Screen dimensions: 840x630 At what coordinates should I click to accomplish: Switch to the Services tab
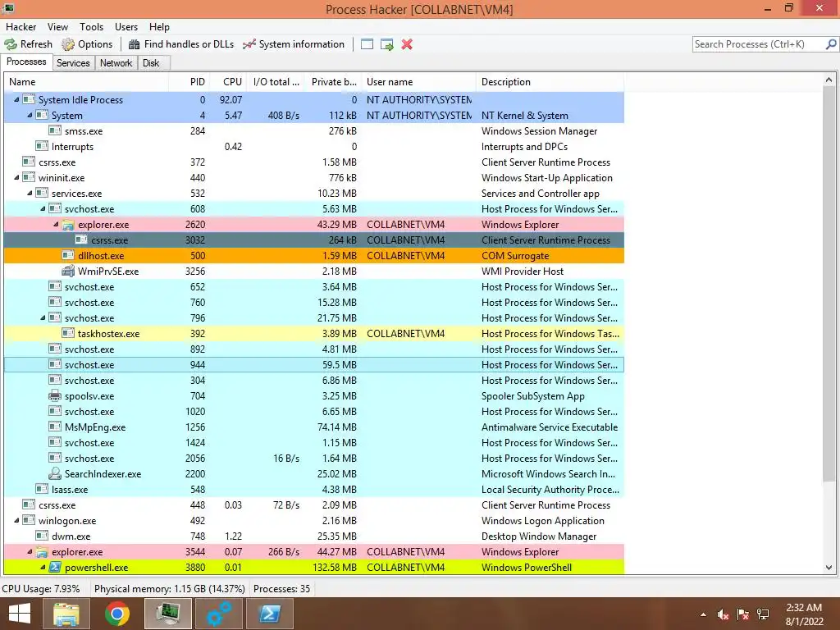point(73,62)
